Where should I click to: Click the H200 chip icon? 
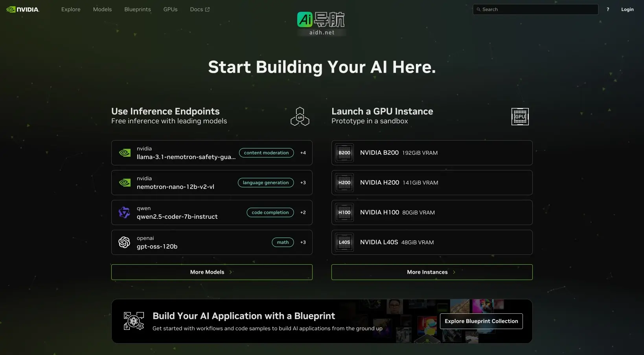(x=344, y=183)
